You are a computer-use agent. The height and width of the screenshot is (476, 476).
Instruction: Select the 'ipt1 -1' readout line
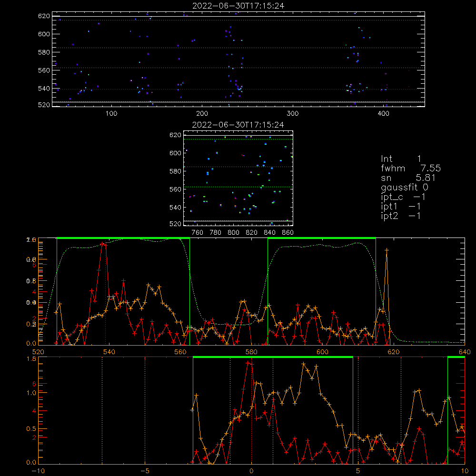coord(401,207)
